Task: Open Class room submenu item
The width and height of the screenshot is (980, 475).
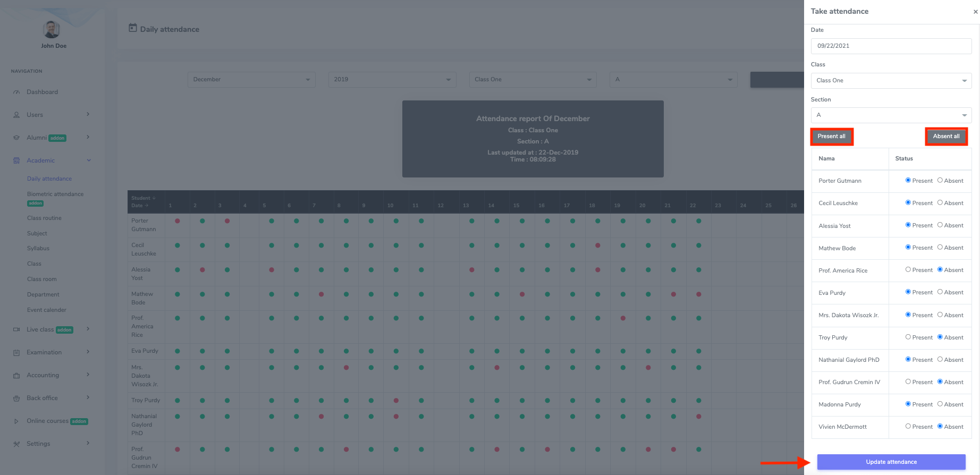Action: pos(42,279)
